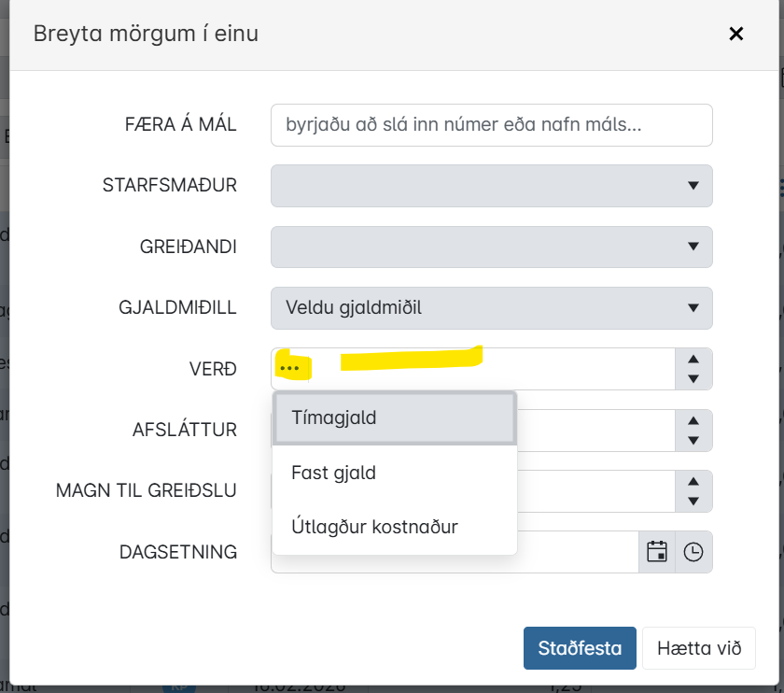Decrement Magn til greiðslu value
Image resolution: width=784 pixels, height=693 pixels.
(x=693, y=501)
